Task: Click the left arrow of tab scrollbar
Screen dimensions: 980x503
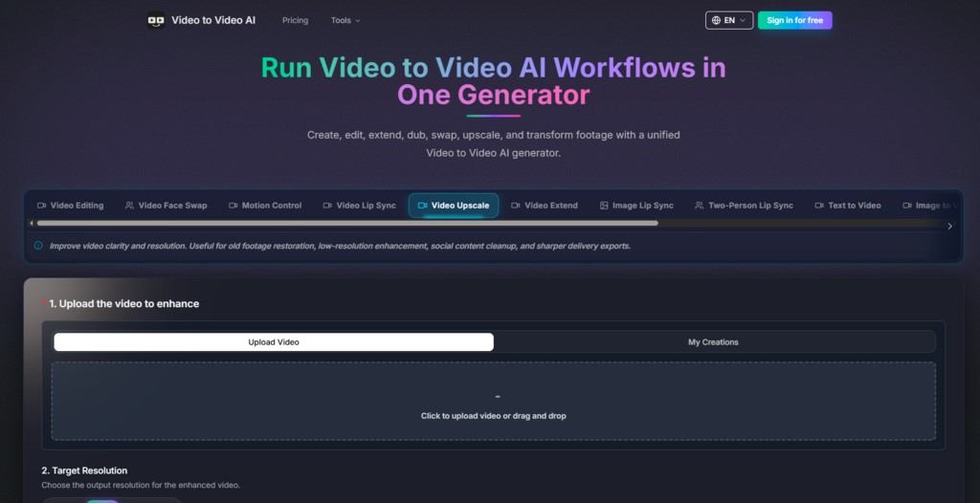Action: point(32,223)
